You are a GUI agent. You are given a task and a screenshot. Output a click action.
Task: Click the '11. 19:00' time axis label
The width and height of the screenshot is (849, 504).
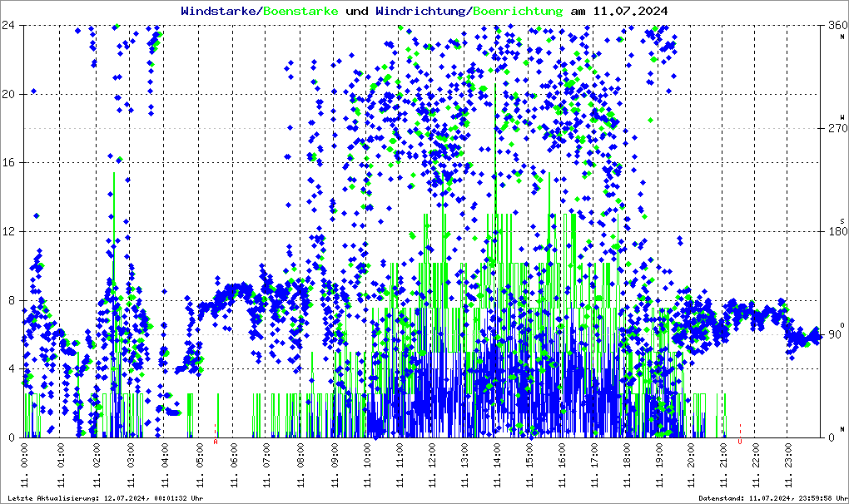659,465
